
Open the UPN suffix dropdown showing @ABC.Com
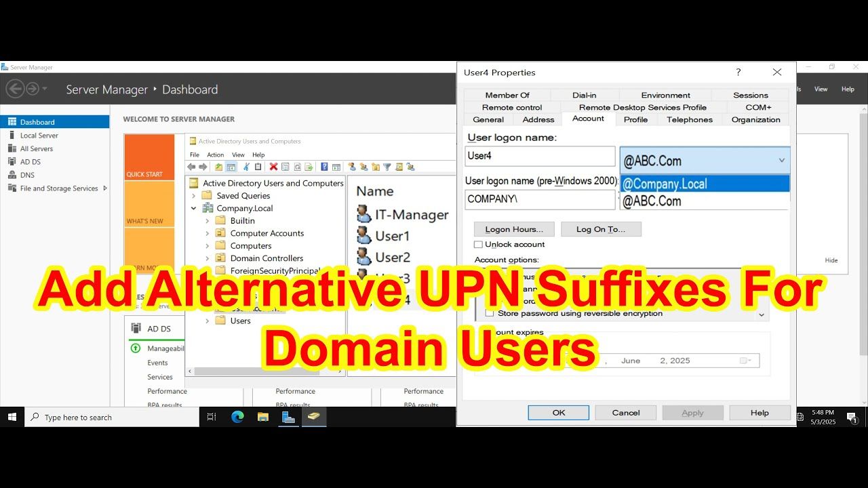[x=705, y=161]
